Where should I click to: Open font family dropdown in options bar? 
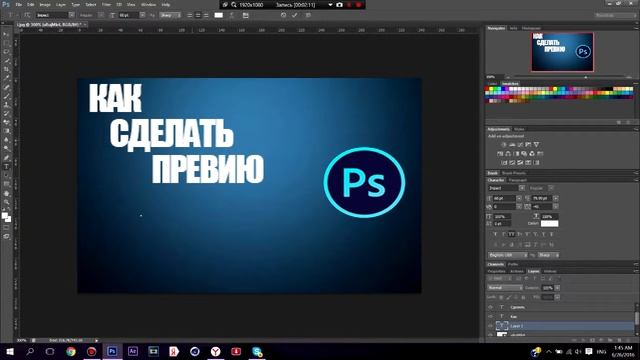tap(71, 15)
